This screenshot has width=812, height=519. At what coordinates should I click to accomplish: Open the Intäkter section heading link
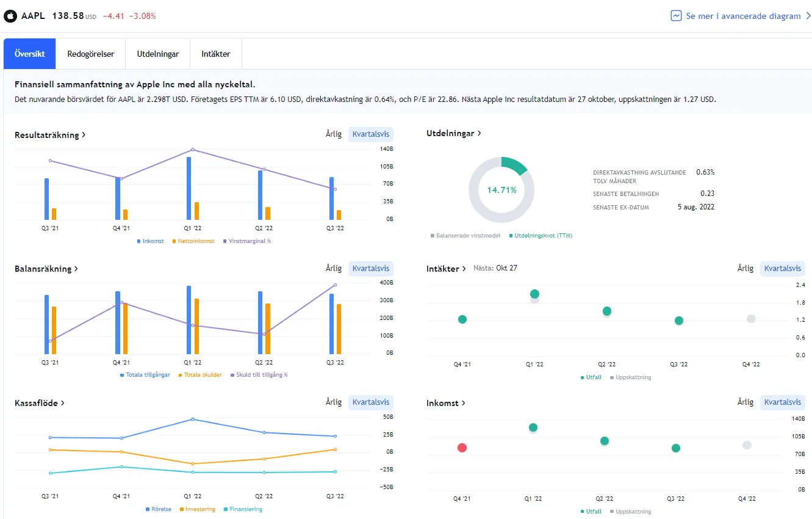pyautogui.click(x=447, y=269)
